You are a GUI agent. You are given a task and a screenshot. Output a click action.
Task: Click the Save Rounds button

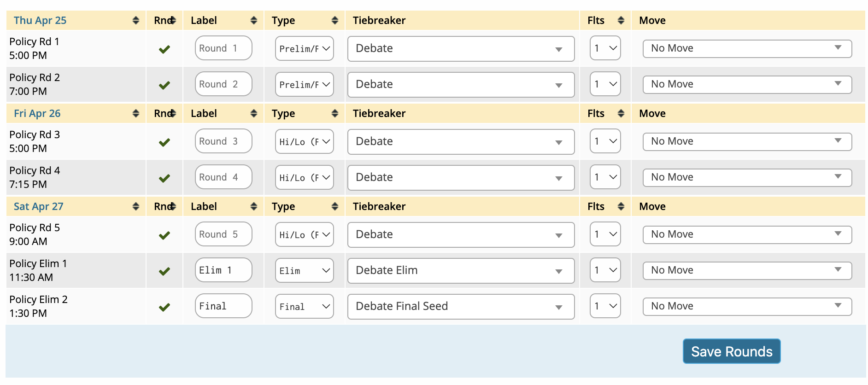tap(731, 351)
